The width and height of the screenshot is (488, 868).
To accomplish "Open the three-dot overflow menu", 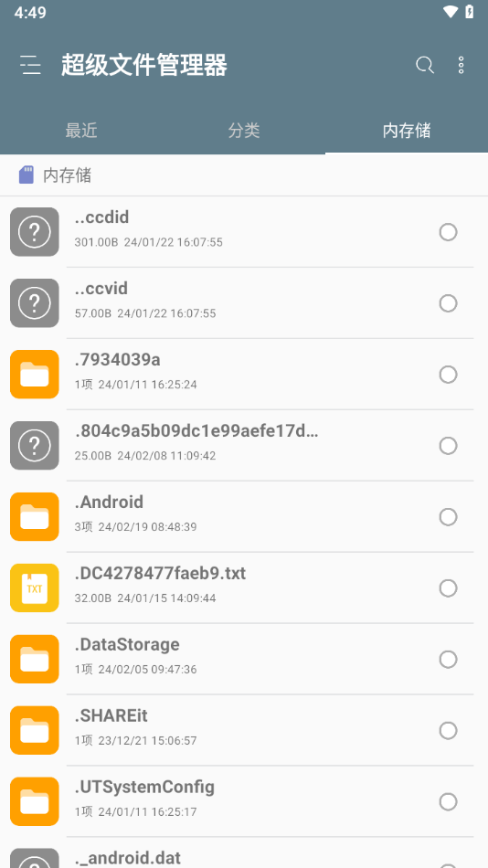I will 461,65.
